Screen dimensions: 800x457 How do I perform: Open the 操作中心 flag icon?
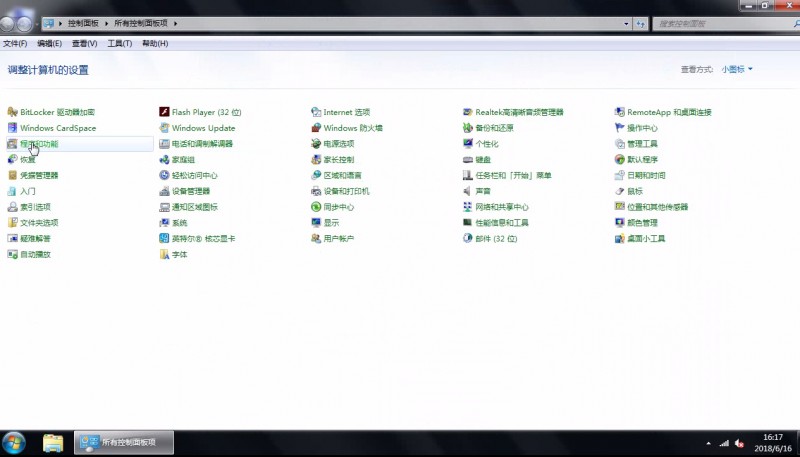619,128
